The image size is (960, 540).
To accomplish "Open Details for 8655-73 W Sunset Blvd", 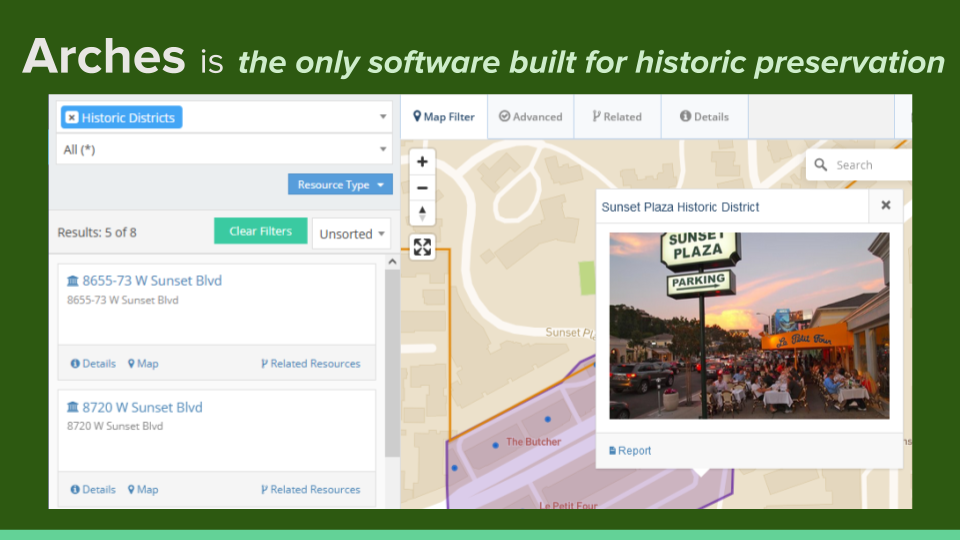I will point(93,364).
